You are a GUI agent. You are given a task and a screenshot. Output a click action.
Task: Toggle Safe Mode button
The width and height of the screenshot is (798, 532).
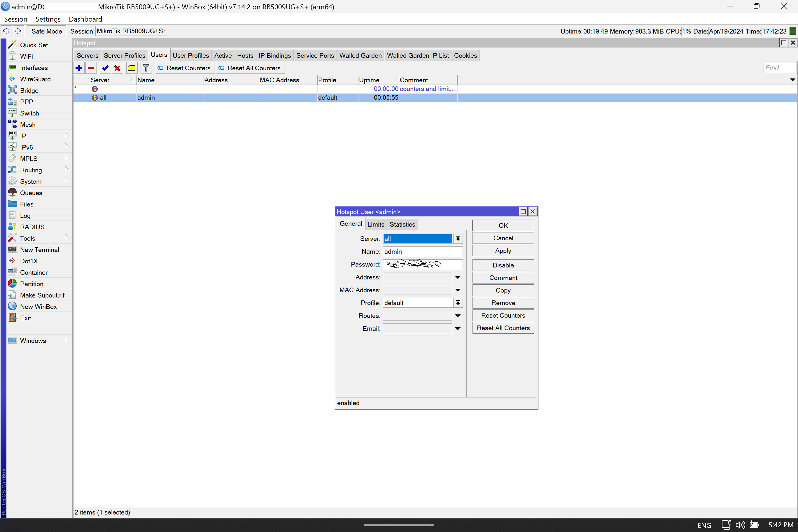pos(46,31)
